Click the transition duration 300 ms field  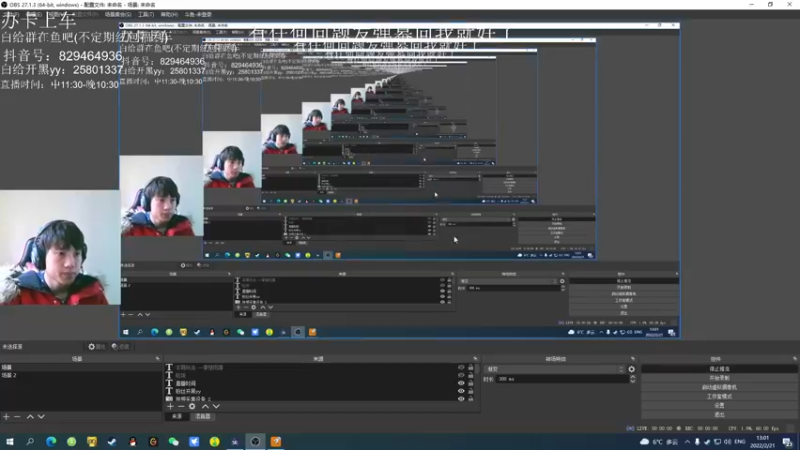click(562, 379)
